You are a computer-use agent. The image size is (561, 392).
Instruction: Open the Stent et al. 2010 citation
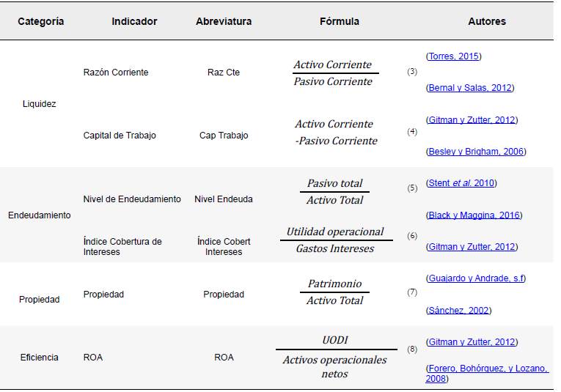coord(461,183)
